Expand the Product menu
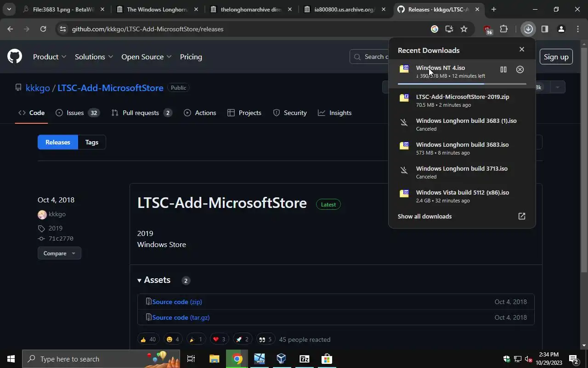The width and height of the screenshot is (588, 368). tap(50, 57)
